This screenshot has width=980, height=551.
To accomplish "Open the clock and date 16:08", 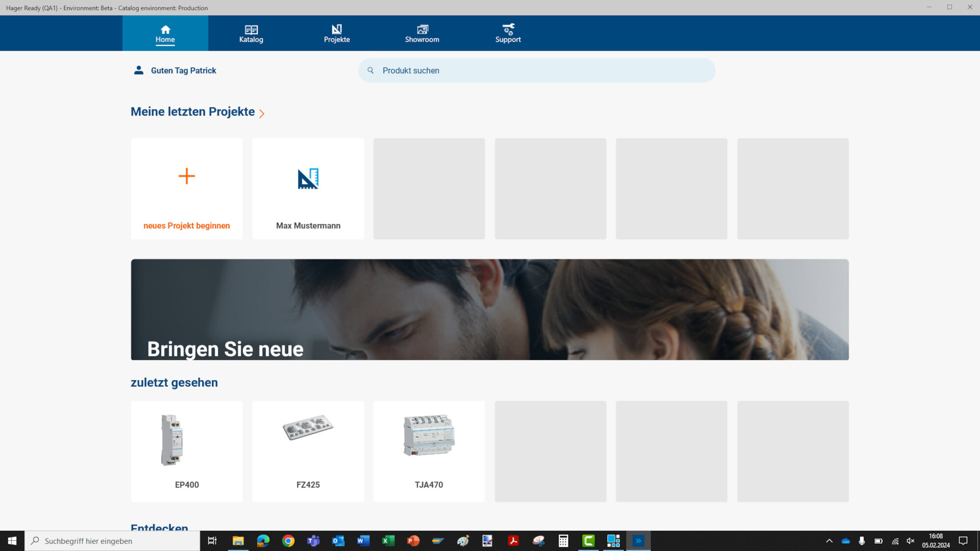I will click(936, 541).
